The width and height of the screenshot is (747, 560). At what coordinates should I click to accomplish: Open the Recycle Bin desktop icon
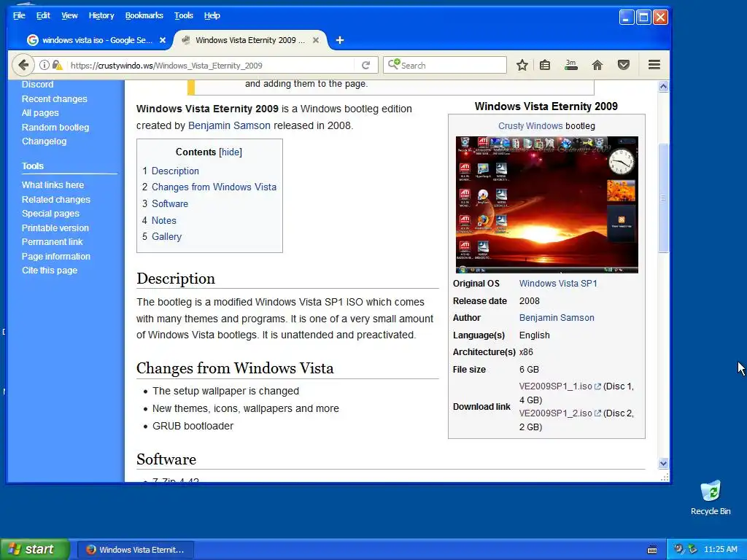[711, 497]
